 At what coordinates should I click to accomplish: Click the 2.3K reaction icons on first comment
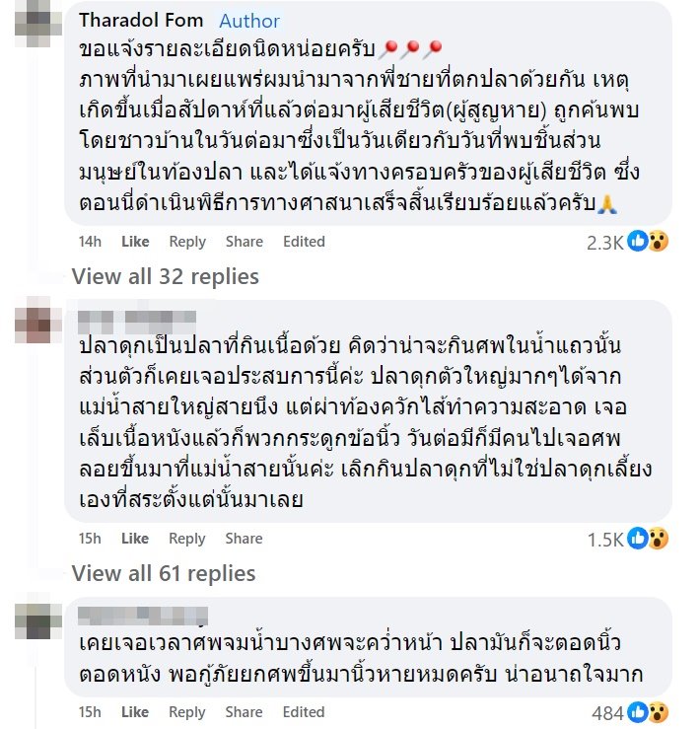tap(648, 241)
